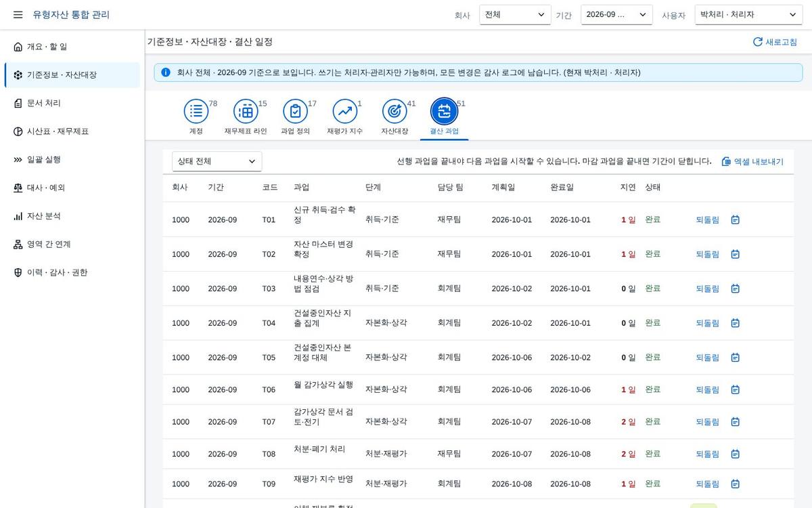
Task: Click the calendar icon in row T03
Action: [736, 289]
